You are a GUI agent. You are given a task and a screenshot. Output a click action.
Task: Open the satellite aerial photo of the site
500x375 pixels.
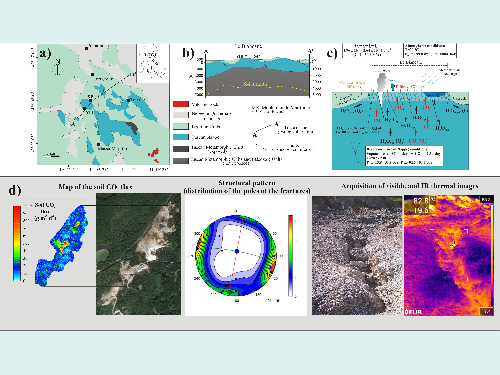click(x=138, y=254)
